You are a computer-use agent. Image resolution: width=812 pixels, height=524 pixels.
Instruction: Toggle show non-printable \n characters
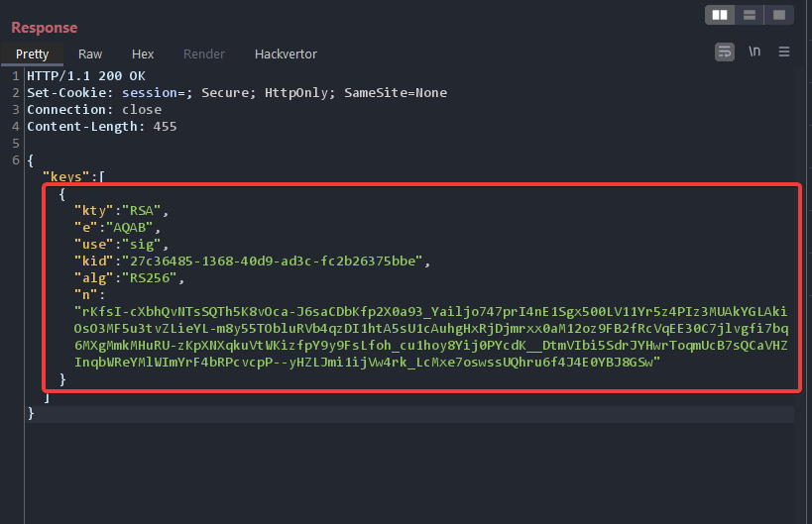754,52
